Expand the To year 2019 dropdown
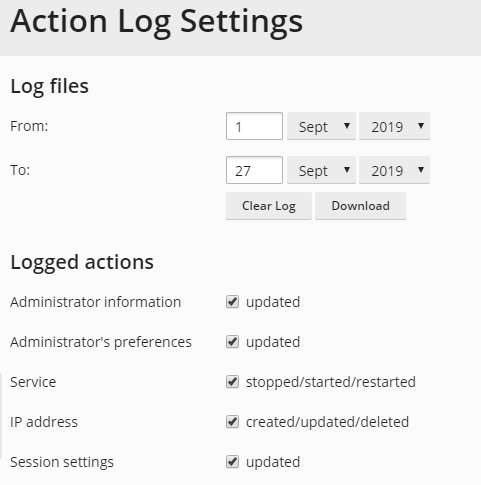481x485 pixels. coord(394,170)
